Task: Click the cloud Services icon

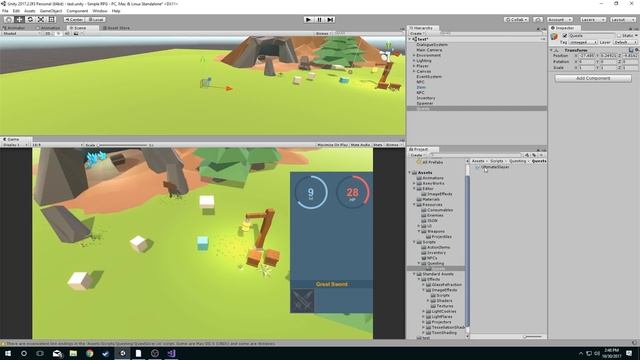Action: pyautogui.click(x=538, y=20)
